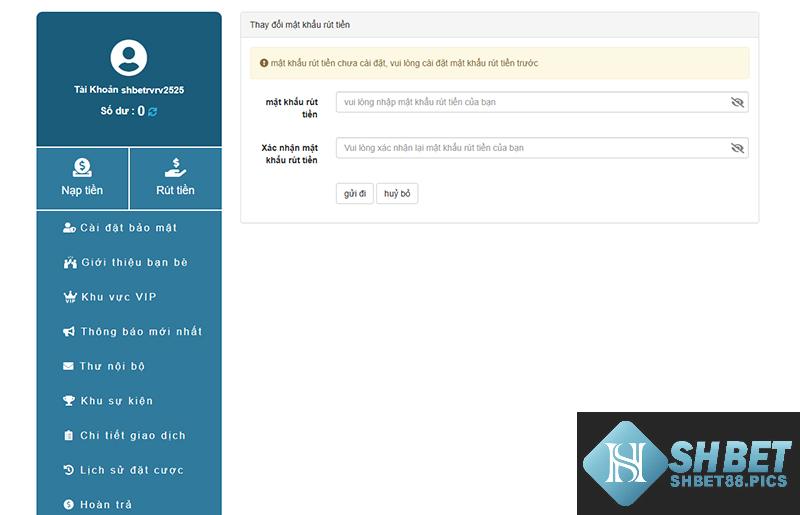Open Giới thiệu bạn bè menu
800x515 pixels.
[x=134, y=263]
